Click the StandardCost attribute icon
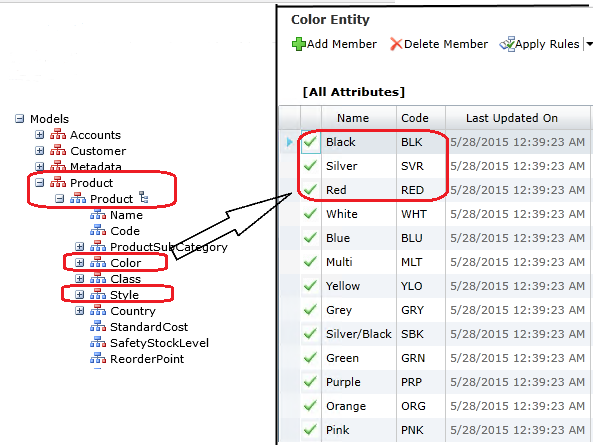The width and height of the screenshot is (596, 445). (x=98, y=326)
